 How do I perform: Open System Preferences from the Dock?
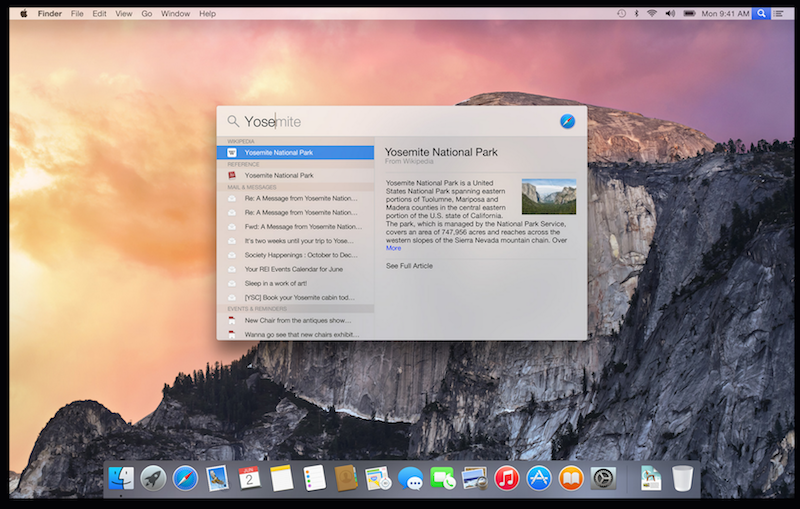tap(603, 479)
